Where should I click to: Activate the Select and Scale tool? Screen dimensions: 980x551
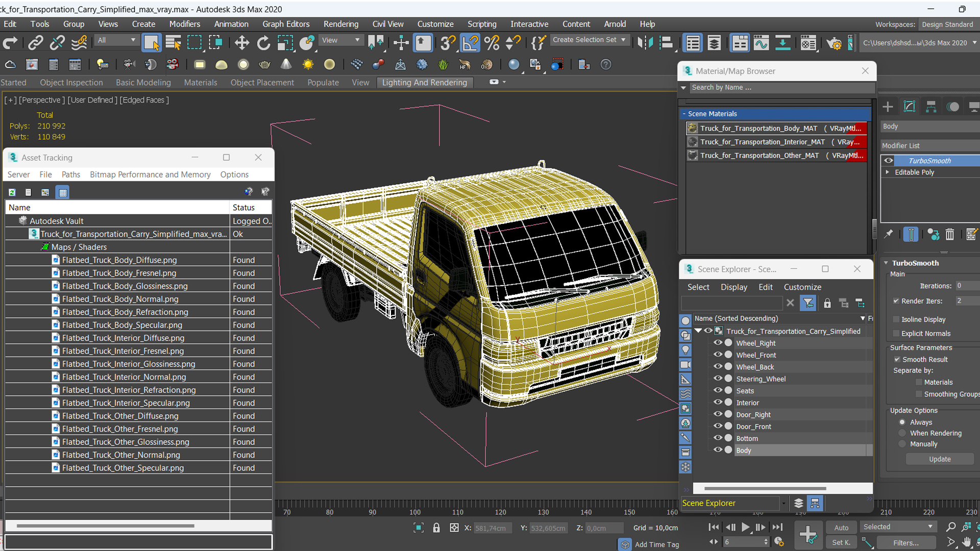[x=285, y=43]
